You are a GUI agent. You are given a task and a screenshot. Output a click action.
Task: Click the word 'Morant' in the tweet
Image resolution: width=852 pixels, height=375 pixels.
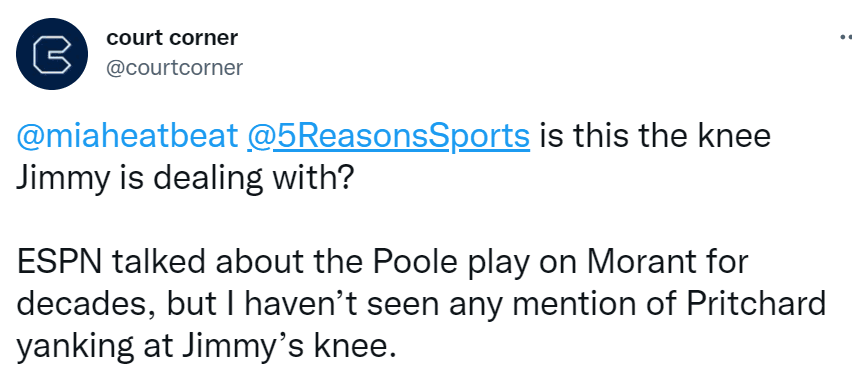[637, 262]
